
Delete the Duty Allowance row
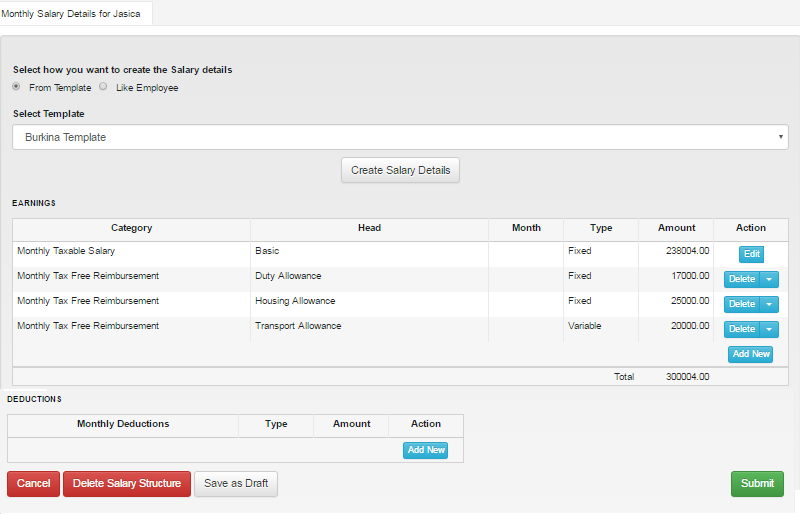click(x=742, y=279)
